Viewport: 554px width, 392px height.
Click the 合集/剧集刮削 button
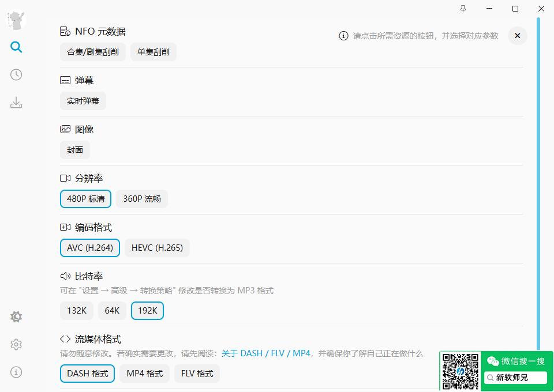point(92,52)
